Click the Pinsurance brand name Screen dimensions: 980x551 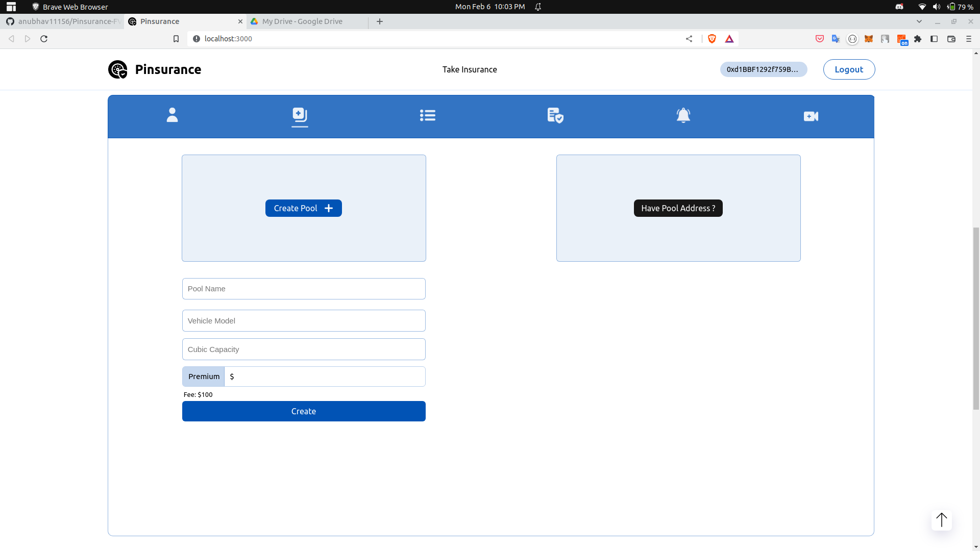[168, 69]
